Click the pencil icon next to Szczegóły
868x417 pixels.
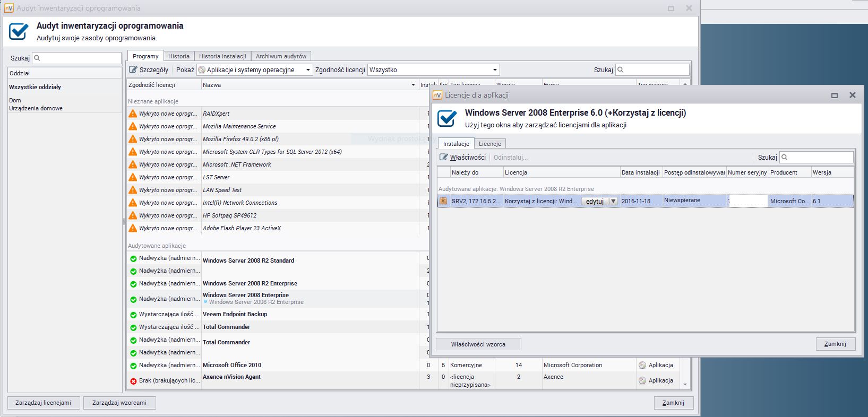pos(133,69)
